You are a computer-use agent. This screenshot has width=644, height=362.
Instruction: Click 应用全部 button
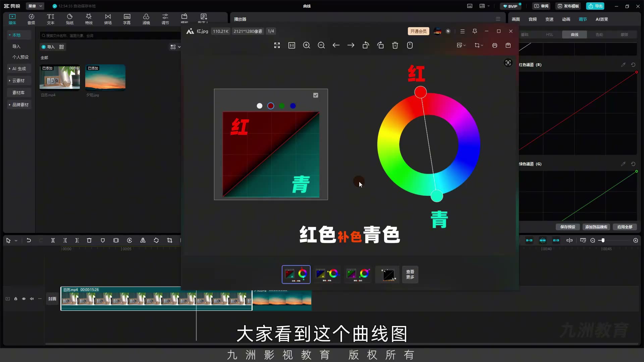[625, 227]
